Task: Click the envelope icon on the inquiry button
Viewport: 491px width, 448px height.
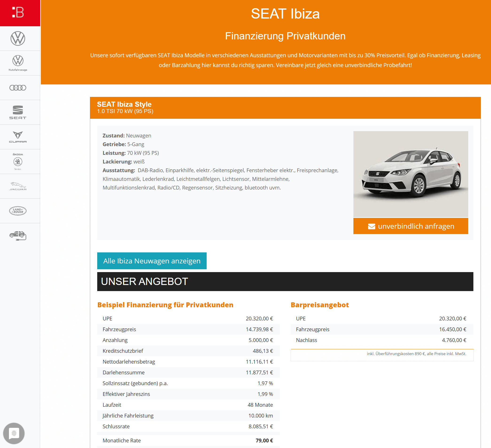Action: [371, 226]
